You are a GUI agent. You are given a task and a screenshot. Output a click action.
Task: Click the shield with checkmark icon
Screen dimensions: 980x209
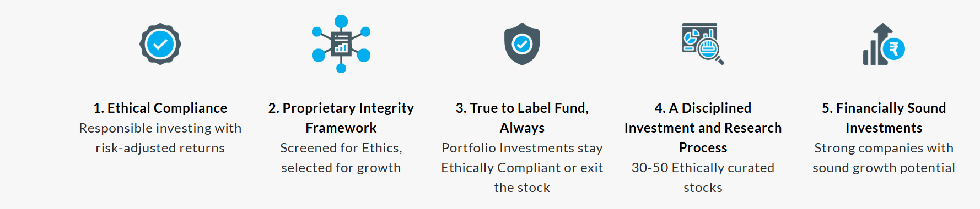(x=522, y=44)
